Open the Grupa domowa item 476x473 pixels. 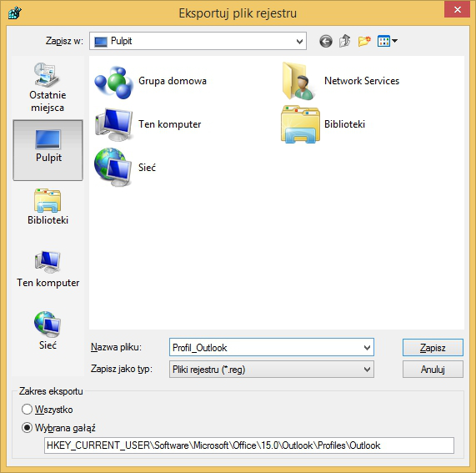151,82
